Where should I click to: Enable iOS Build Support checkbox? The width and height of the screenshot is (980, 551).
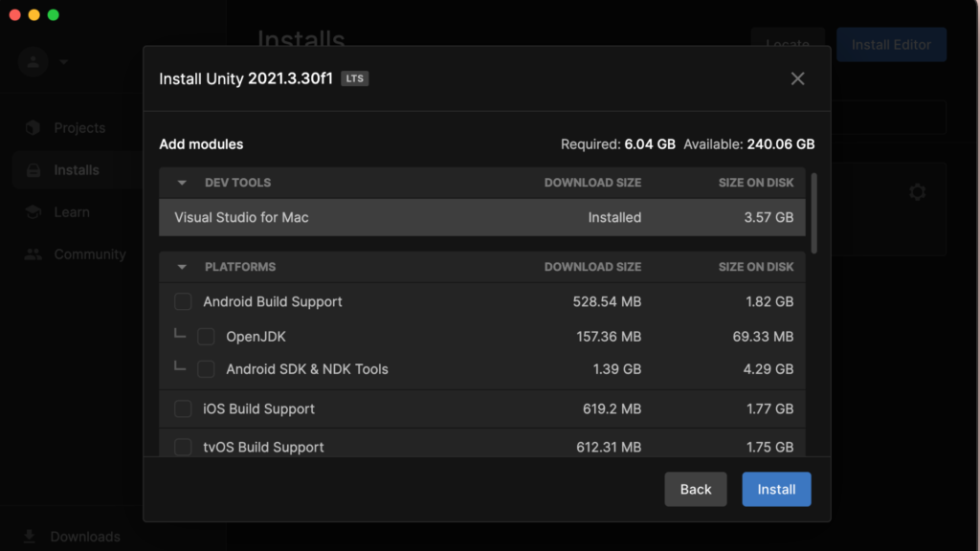[x=183, y=409]
